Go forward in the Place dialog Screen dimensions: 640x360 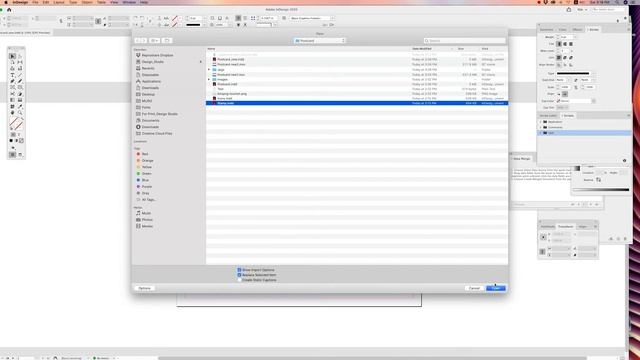click(144, 40)
